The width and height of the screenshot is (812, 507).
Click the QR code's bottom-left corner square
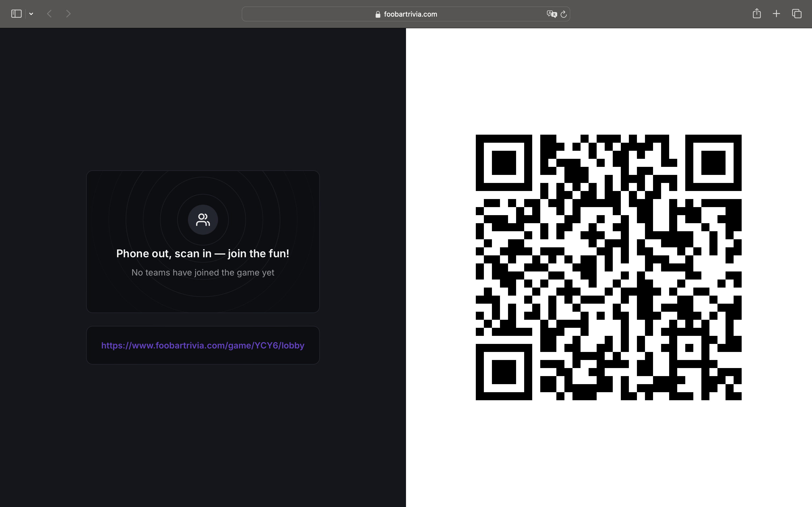click(x=504, y=372)
